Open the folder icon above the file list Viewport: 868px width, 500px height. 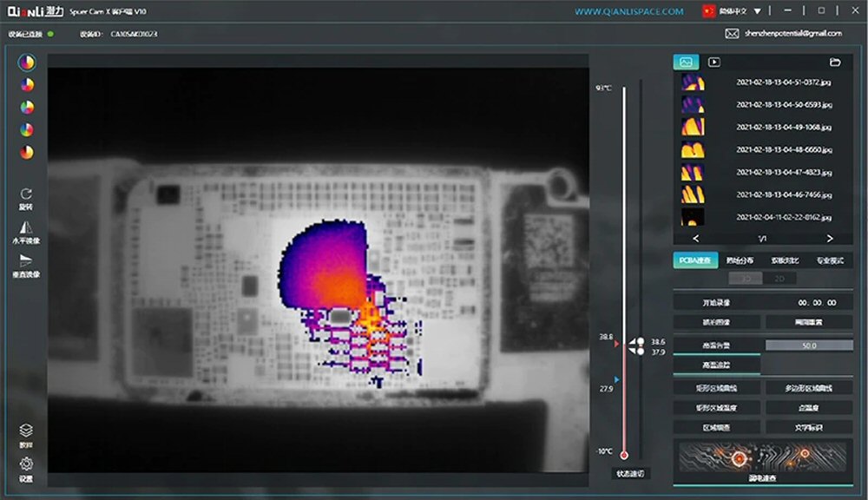(834, 62)
